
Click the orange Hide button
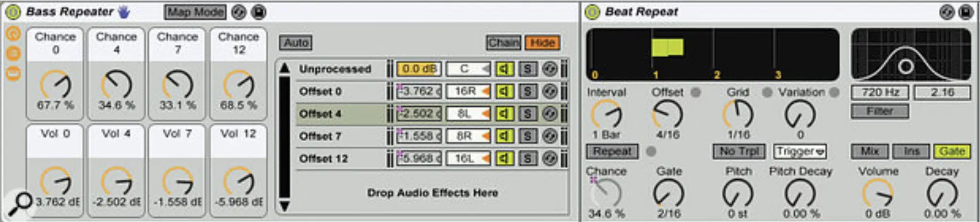click(x=542, y=43)
